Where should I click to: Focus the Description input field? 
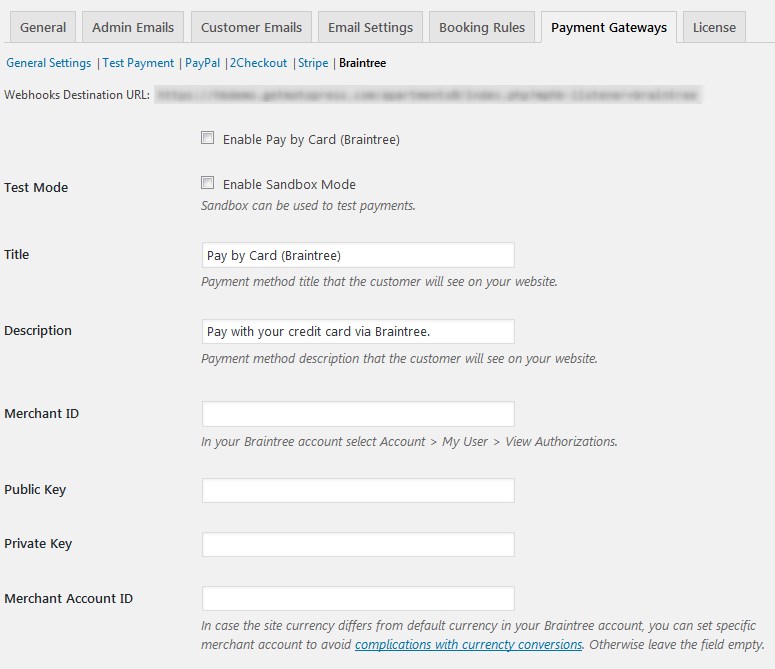pos(358,331)
